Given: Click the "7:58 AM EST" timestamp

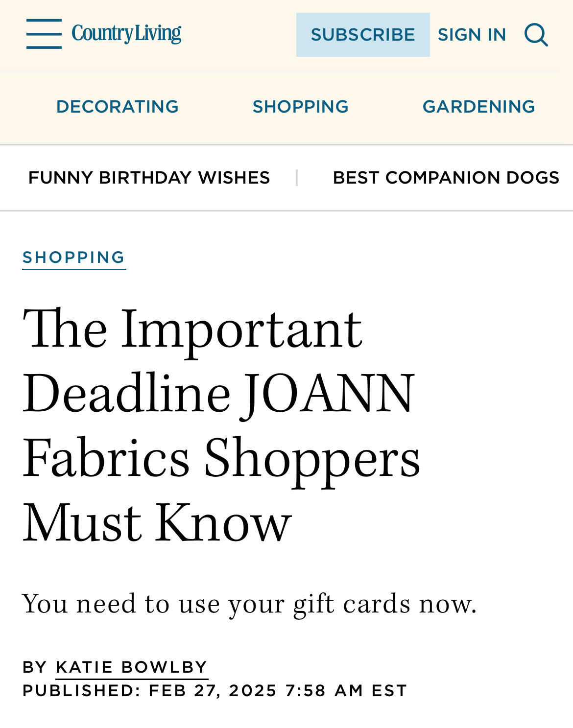Looking at the screenshot, I should coord(346,690).
